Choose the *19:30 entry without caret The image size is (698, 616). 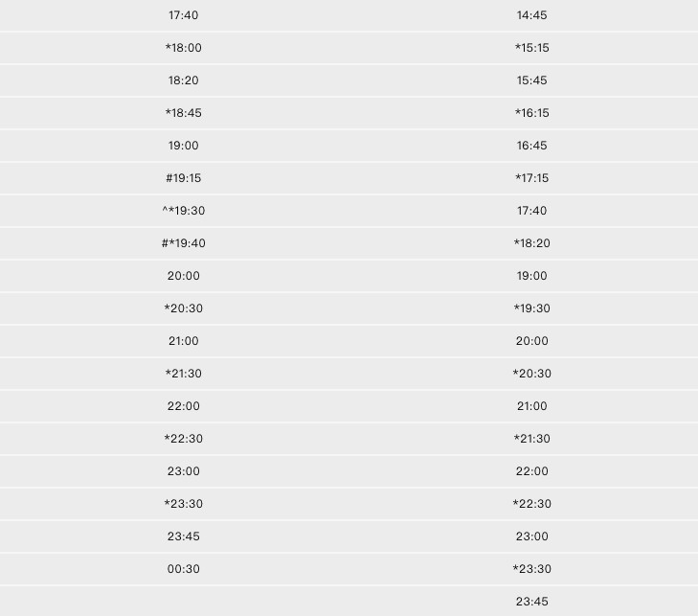click(532, 308)
